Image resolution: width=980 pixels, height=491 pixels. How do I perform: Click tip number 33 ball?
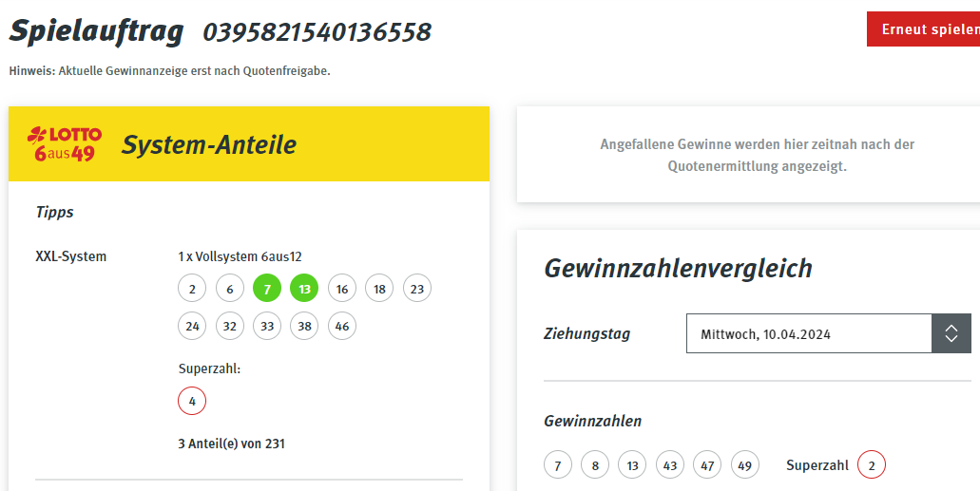[x=267, y=326]
